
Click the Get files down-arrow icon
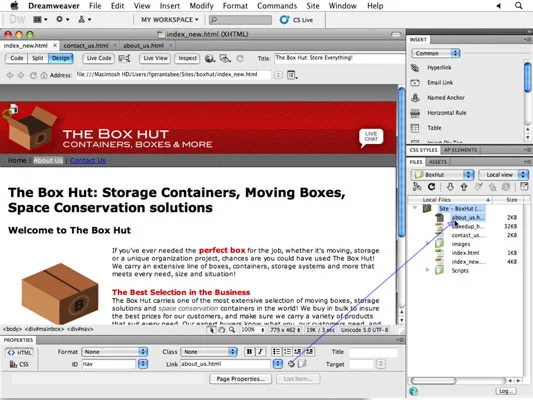[x=450, y=187]
